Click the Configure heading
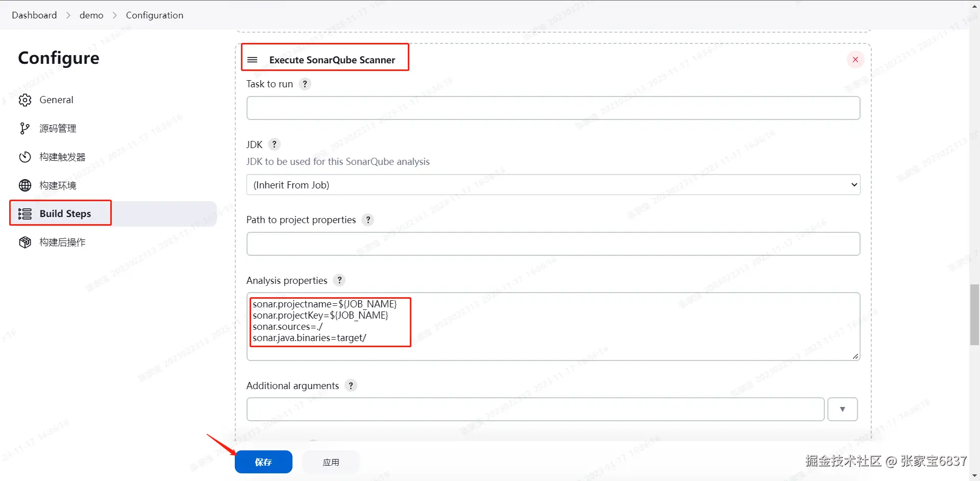This screenshot has width=980, height=481. (59, 58)
